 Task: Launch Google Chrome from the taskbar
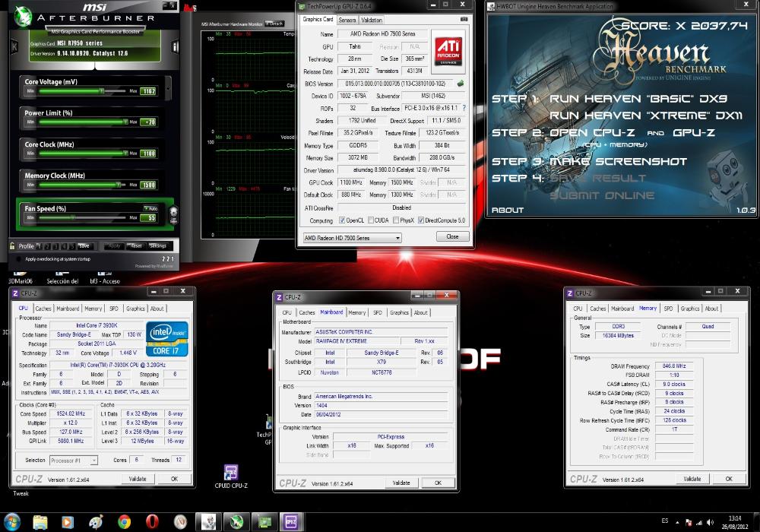click(124, 522)
